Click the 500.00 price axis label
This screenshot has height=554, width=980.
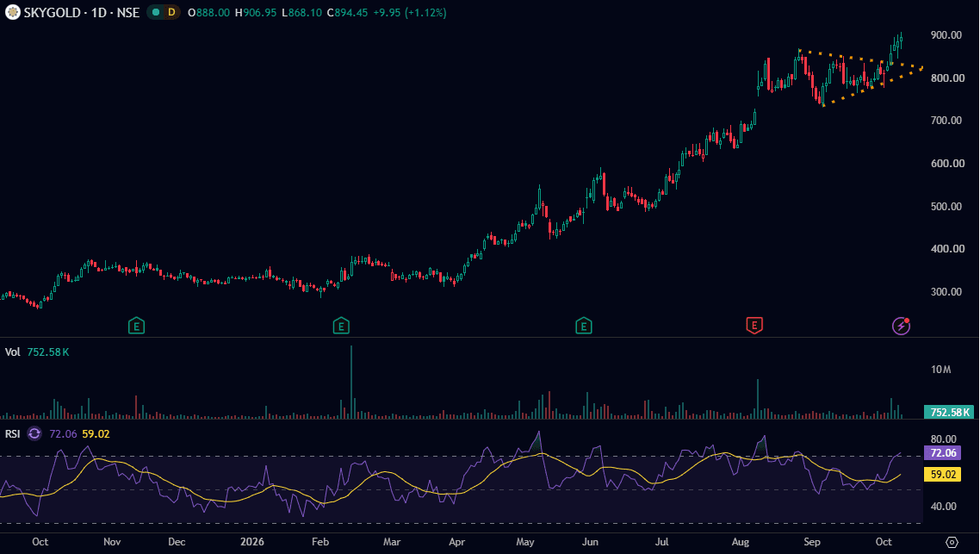pyautogui.click(x=946, y=206)
